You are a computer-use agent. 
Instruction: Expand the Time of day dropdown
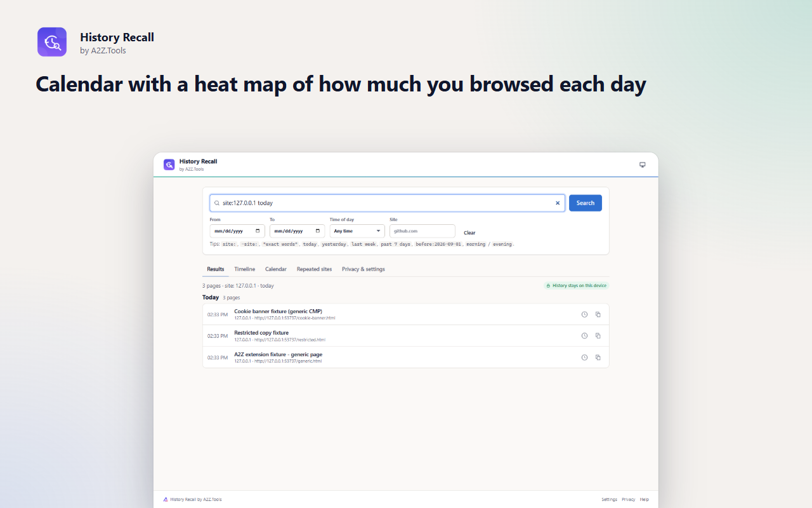[357, 231]
